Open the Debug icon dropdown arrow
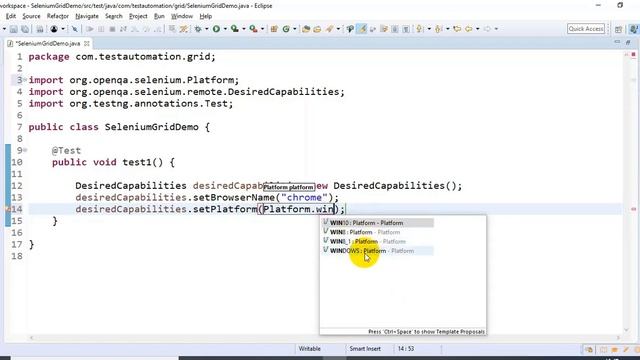Viewport: 640px width, 360px height. point(207,29)
